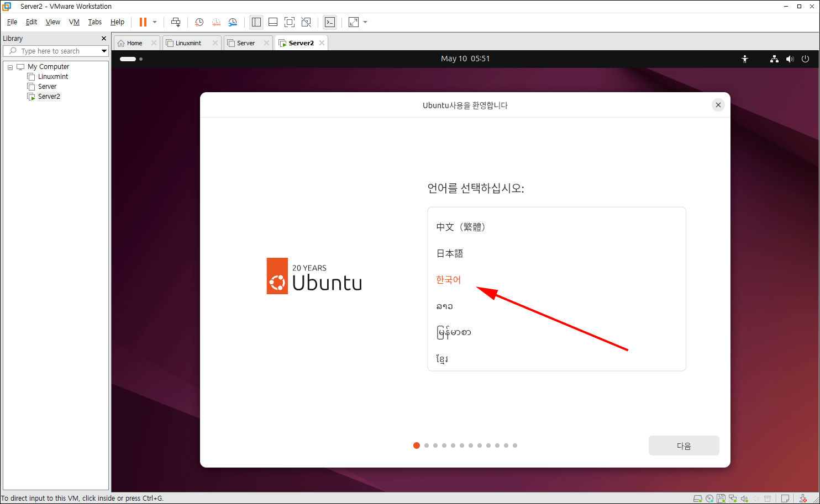
Task: Click the printer device icon in status bar
Action: [x=768, y=498]
